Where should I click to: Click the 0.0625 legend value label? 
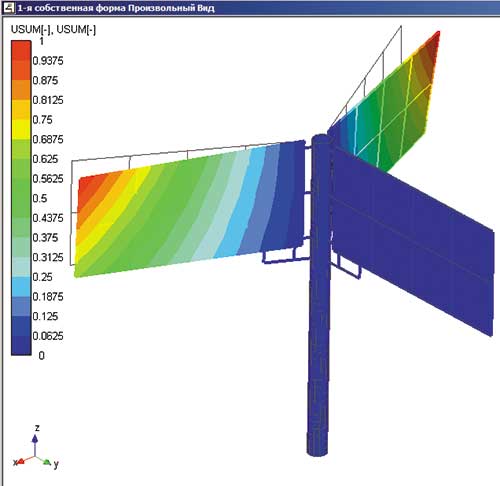[x=48, y=336]
